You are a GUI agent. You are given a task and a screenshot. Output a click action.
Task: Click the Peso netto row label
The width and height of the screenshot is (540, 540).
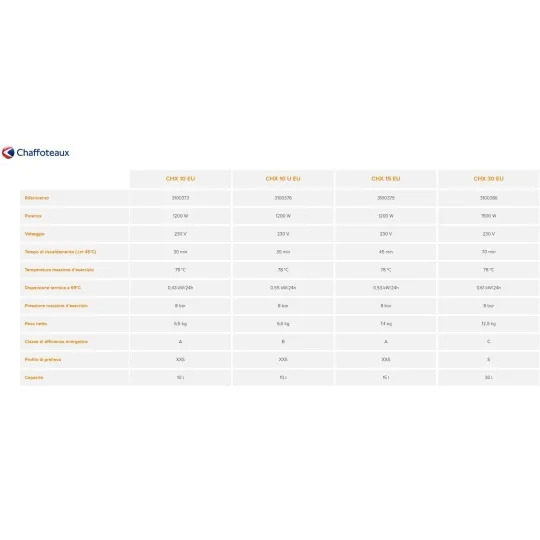(x=36, y=324)
